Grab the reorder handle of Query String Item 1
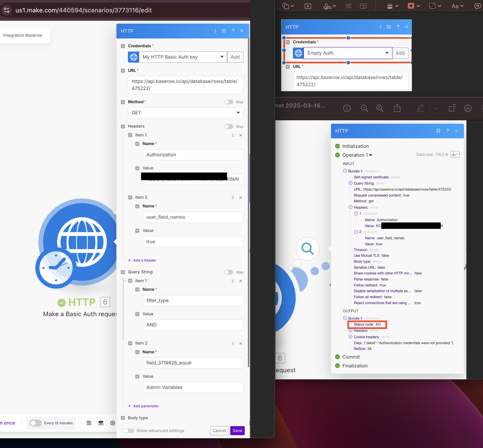This screenshot has height=448, width=483. [233, 281]
